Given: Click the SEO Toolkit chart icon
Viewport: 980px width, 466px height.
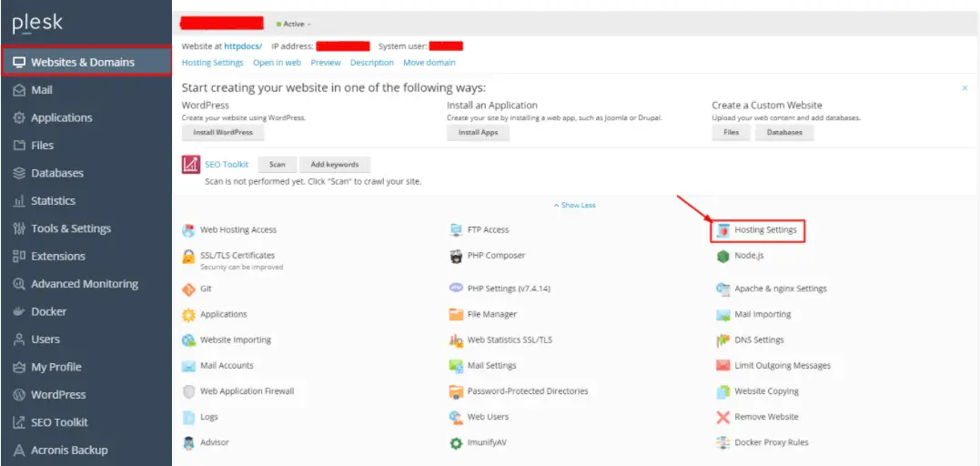Looking at the screenshot, I should (x=190, y=165).
